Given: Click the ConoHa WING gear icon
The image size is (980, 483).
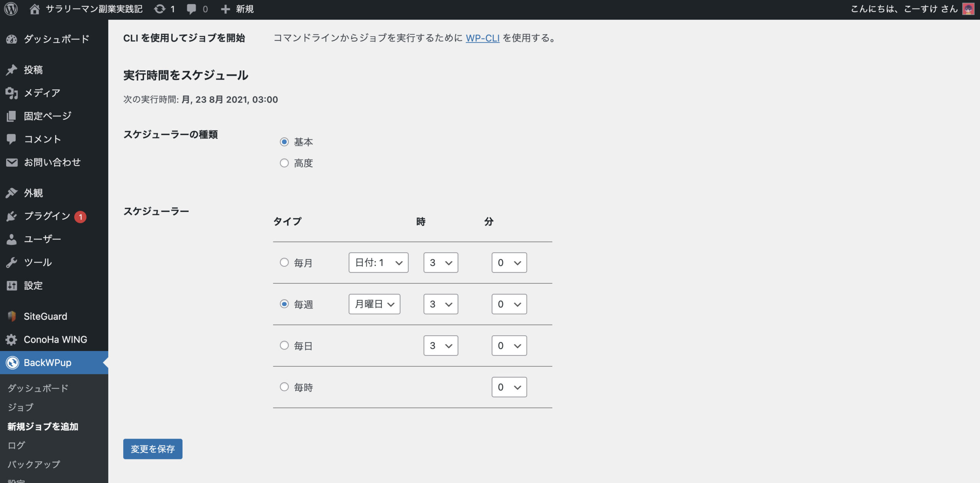Looking at the screenshot, I should pos(12,340).
